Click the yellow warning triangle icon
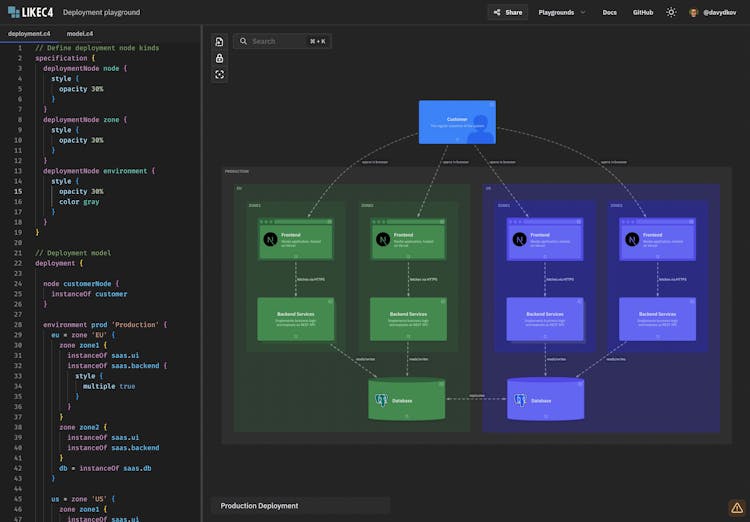 click(x=736, y=507)
